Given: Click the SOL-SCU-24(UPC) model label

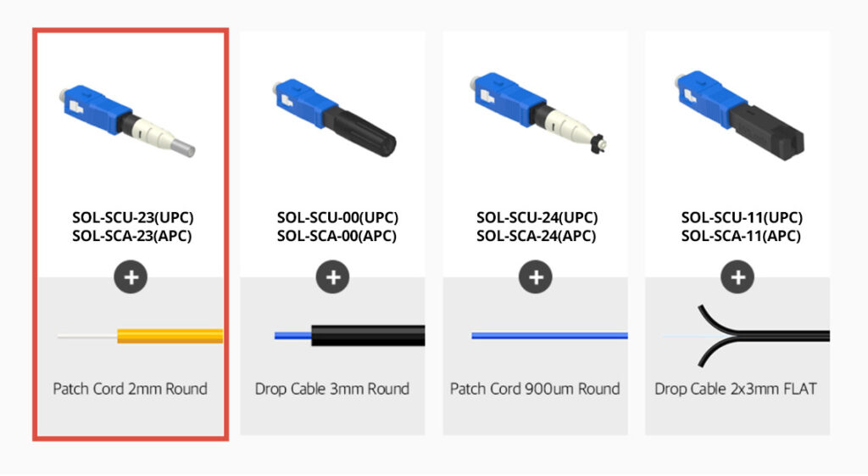Looking at the screenshot, I should coord(537,217).
